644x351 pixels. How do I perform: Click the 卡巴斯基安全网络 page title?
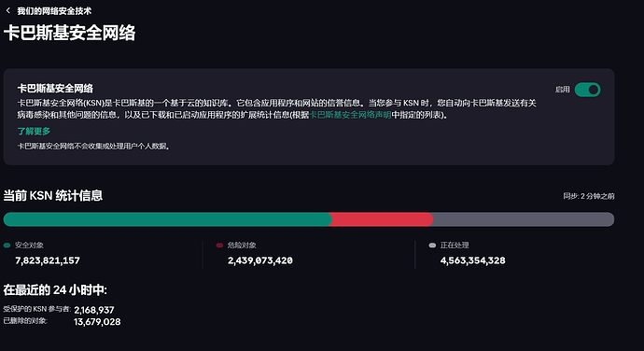pos(69,33)
